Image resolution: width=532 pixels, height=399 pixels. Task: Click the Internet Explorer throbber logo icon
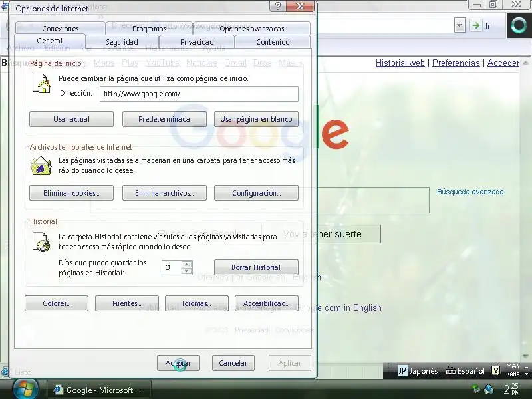tap(519, 25)
